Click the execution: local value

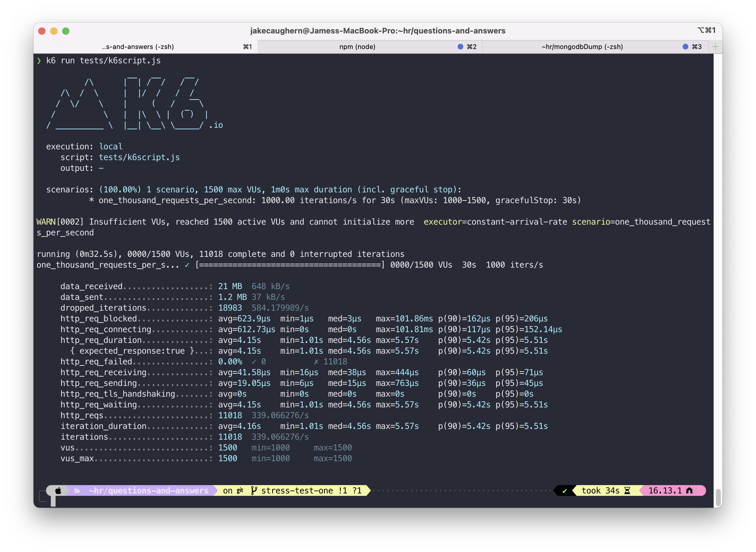pyautogui.click(x=111, y=147)
